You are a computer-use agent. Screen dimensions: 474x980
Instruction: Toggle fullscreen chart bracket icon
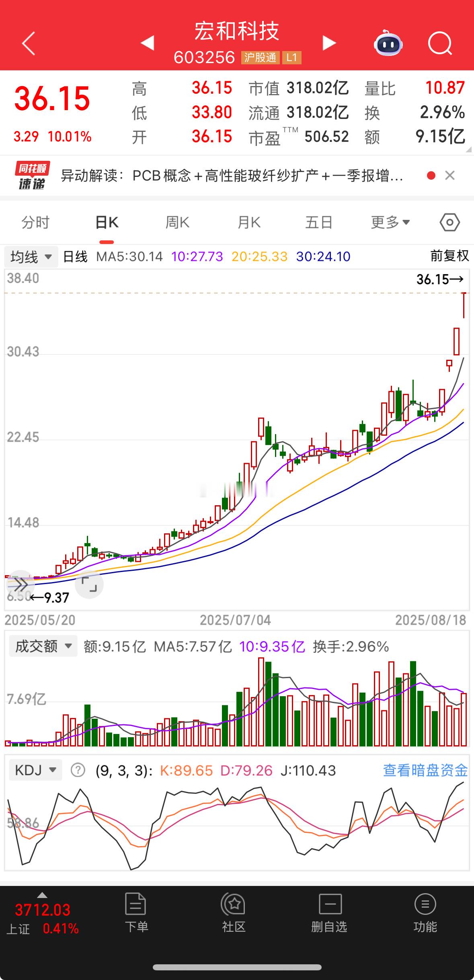[89, 584]
